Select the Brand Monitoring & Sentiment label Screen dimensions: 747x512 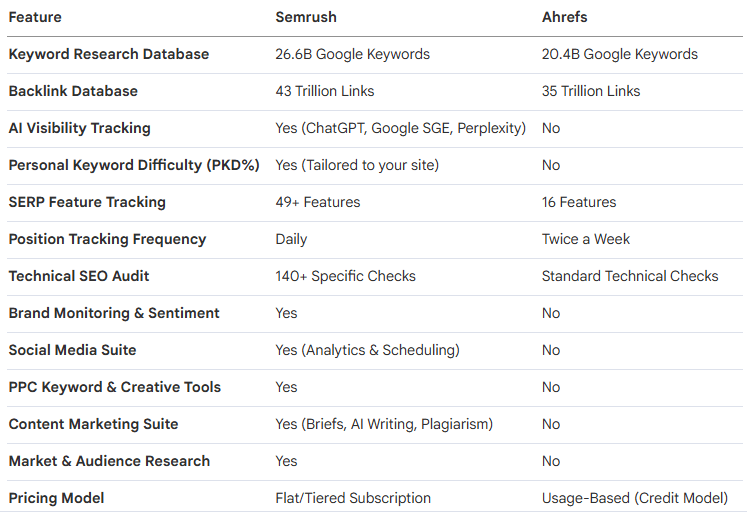pyautogui.click(x=114, y=313)
